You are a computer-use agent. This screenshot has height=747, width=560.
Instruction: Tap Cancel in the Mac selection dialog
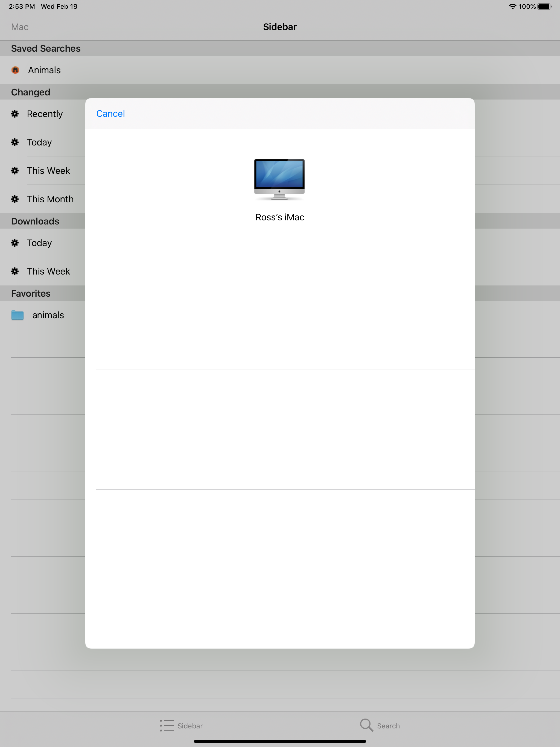pyautogui.click(x=110, y=113)
